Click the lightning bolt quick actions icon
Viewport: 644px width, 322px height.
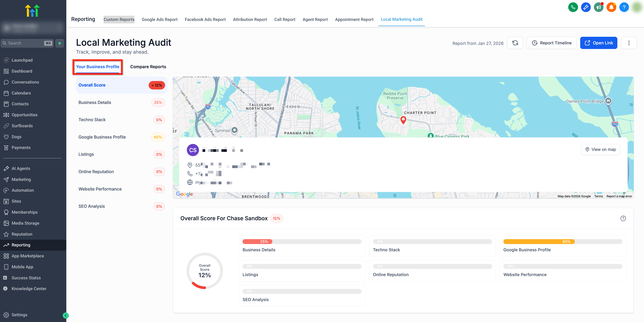tap(60, 43)
